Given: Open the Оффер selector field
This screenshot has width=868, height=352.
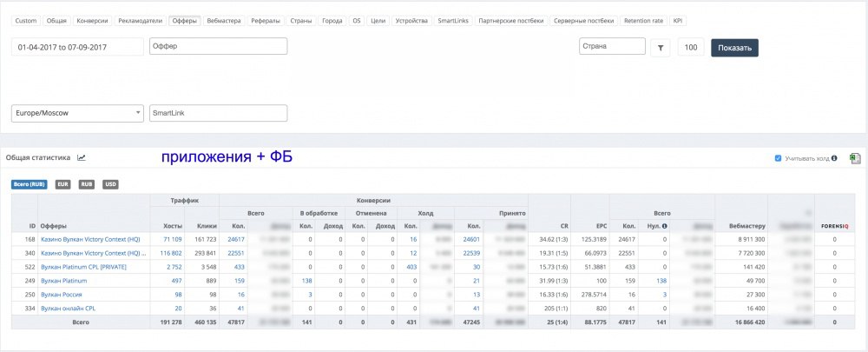Looking at the screenshot, I should (x=218, y=46).
